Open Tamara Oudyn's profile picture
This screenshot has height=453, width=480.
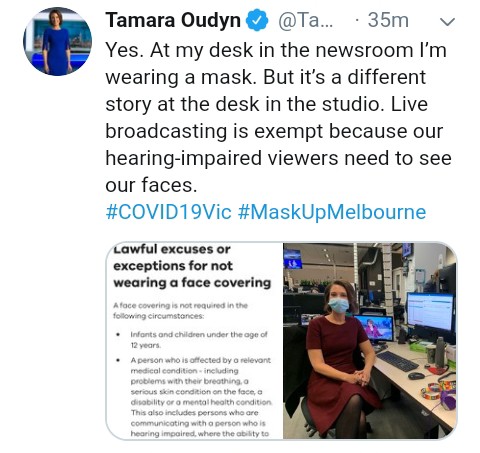(x=57, y=41)
